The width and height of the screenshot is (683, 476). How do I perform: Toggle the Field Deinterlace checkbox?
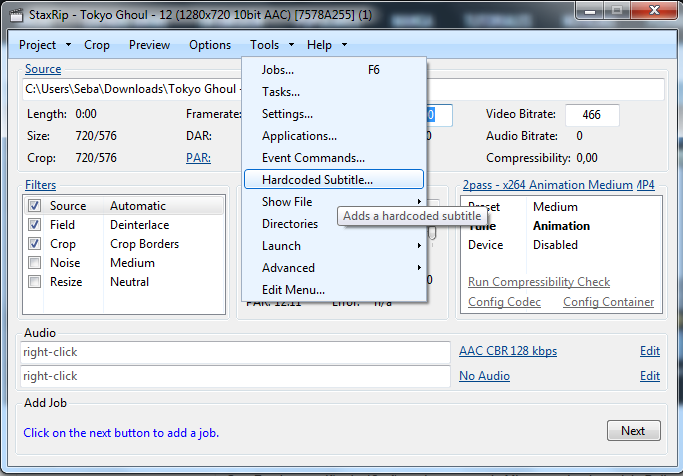pos(34,225)
